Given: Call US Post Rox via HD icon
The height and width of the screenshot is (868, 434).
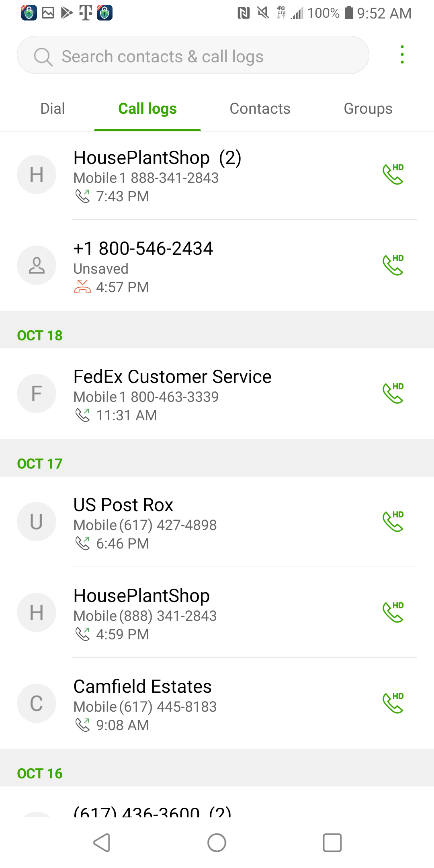Looking at the screenshot, I should click(x=393, y=522).
